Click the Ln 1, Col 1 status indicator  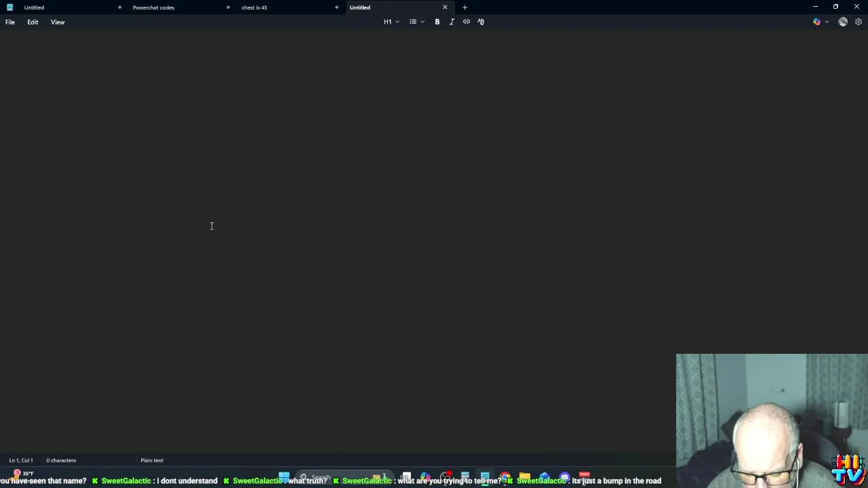click(x=21, y=460)
